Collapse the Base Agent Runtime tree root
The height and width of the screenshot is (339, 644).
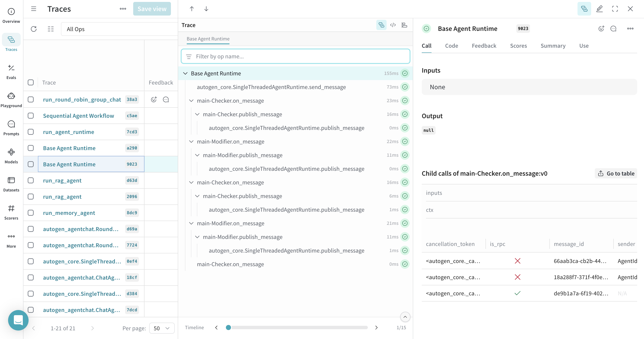coord(185,73)
